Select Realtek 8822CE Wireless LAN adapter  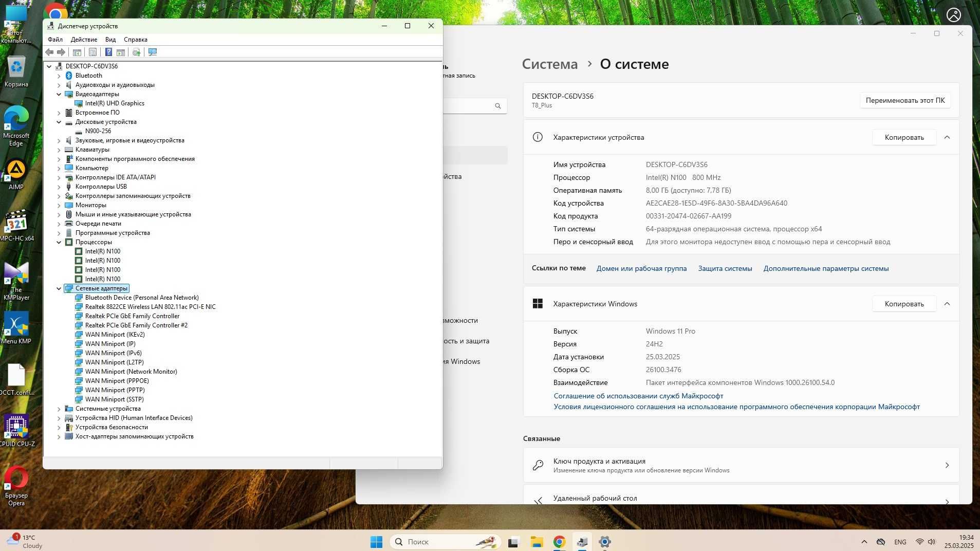click(150, 307)
